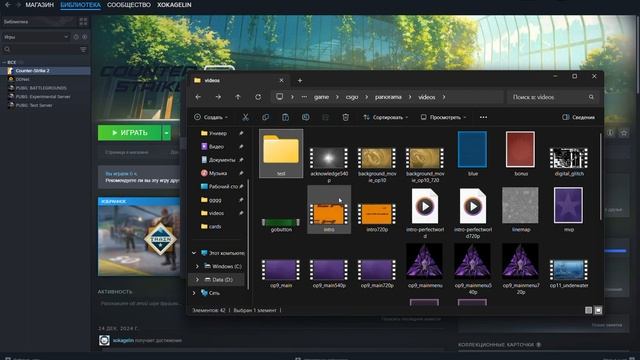
Task: Expand the This PC tree node
Action: coord(194,253)
